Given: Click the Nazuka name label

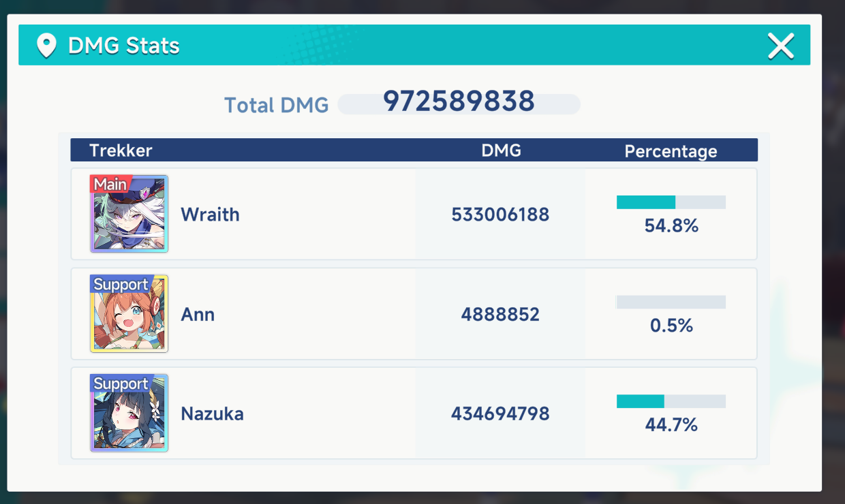Looking at the screenshot, I should pos(212,413).
